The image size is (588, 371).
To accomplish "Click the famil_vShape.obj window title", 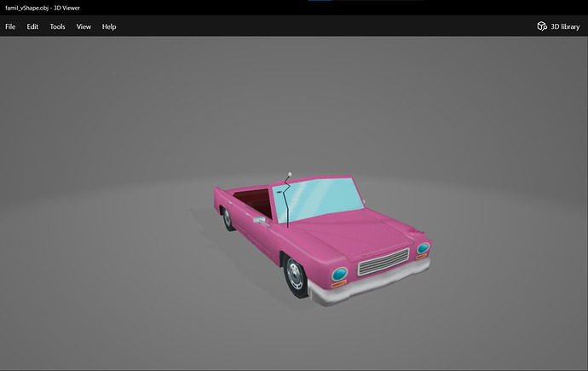I will coord(43,8).
